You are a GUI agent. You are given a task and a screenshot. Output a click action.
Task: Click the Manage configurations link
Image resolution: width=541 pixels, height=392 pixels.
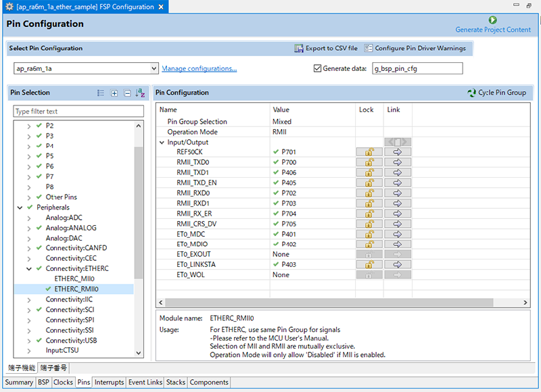pos(199,68)
